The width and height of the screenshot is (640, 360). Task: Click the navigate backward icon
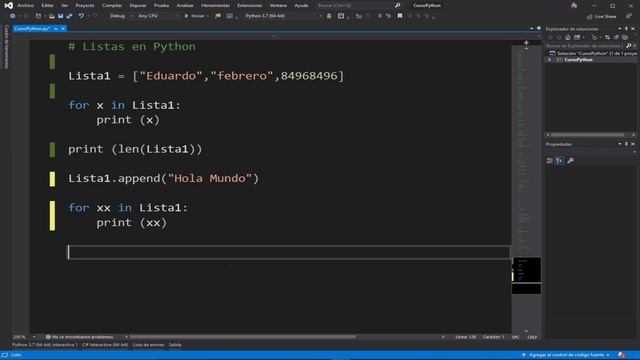click(12, 16)
